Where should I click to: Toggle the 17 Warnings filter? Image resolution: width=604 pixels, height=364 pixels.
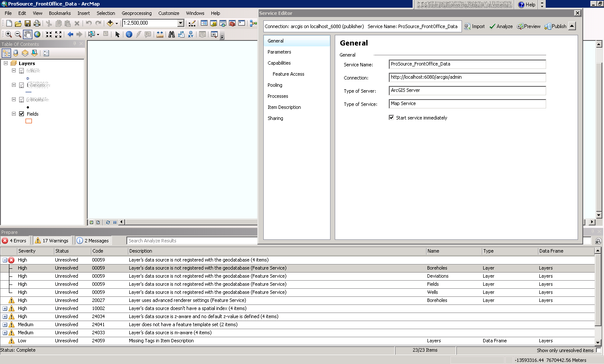coord(52,241)
